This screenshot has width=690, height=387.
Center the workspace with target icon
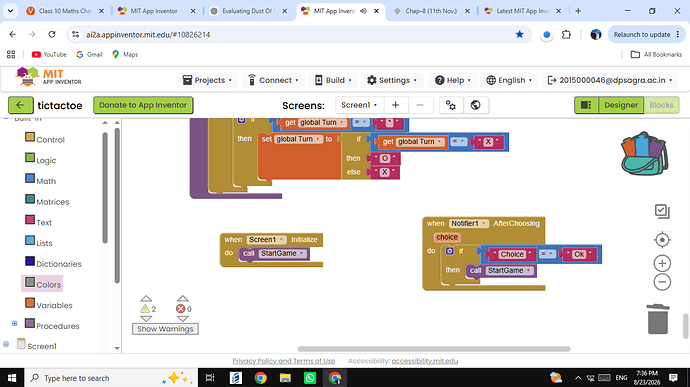pyautogui.click(x=662, y=240)
